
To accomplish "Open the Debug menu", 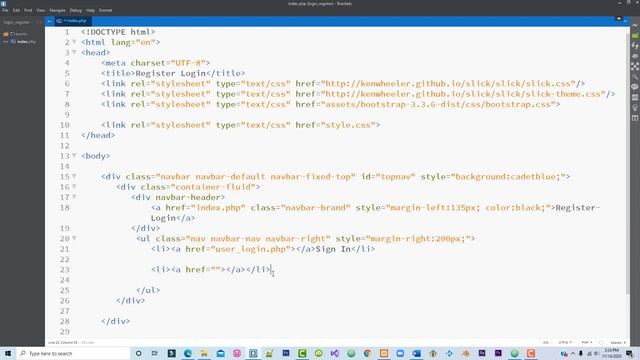I will click(76, 10).
